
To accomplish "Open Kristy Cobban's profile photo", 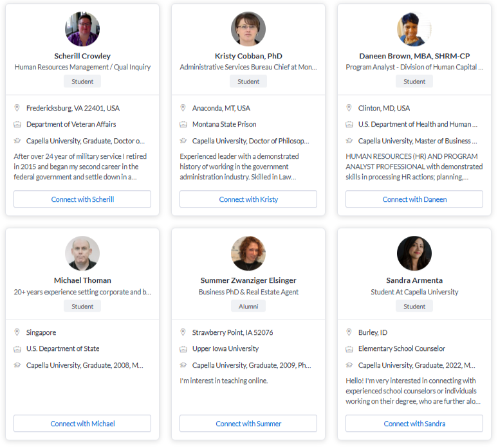I will tap(248, 29).
